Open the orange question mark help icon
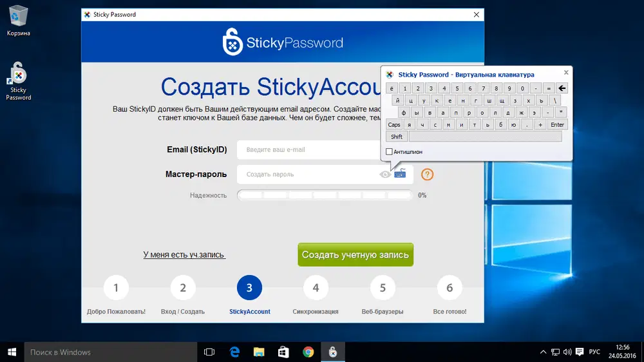The image size is (644, 362). [x=427, y=174]
